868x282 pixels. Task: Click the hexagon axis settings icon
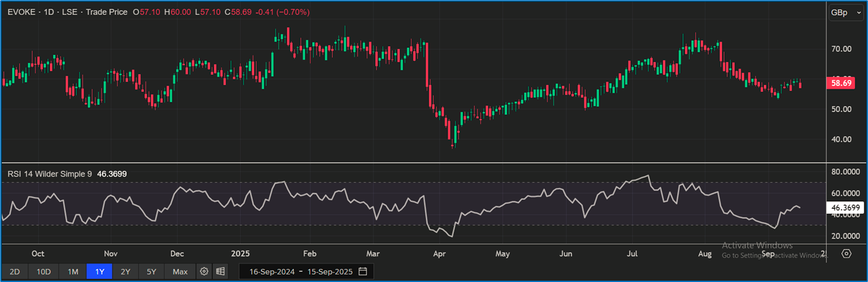pos(846,254)
